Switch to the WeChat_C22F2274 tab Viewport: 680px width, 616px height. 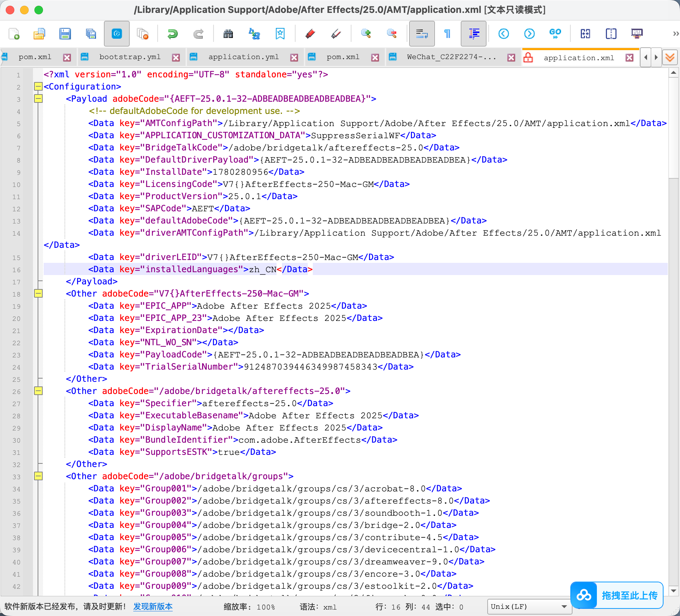(451, 57)
